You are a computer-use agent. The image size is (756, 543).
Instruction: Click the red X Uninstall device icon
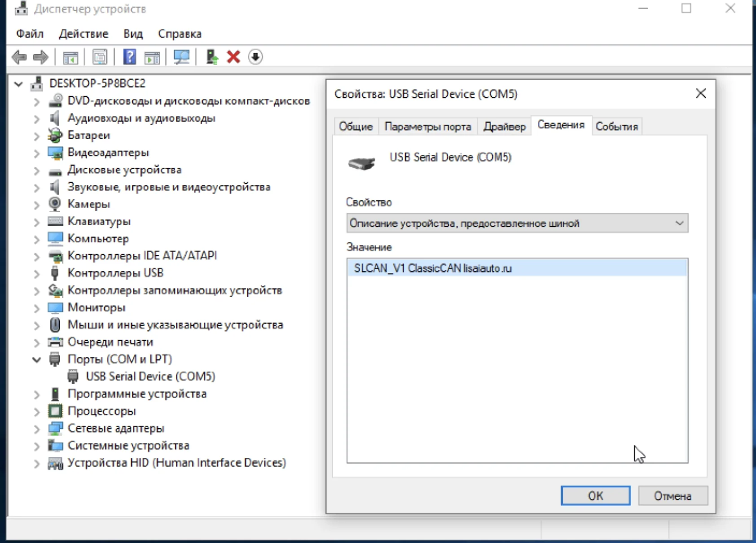pyautogui.click(x=233, y=57)
